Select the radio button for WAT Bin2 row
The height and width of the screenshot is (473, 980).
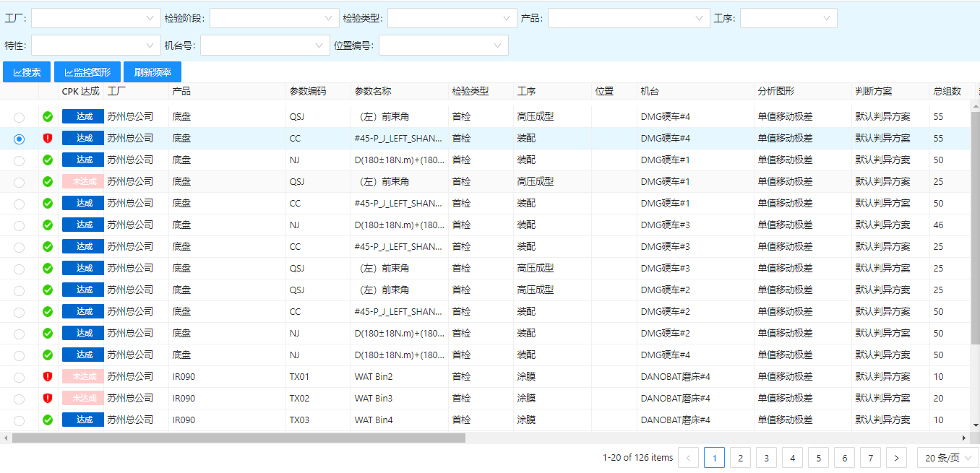click(x=19, y=377)
